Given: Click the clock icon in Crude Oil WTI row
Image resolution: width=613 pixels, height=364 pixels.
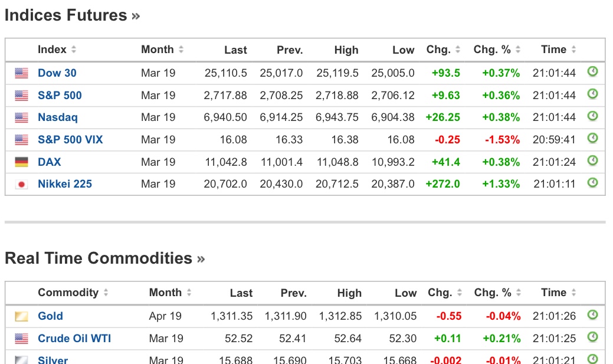Looking at the screenshot, I should point(593,337).
